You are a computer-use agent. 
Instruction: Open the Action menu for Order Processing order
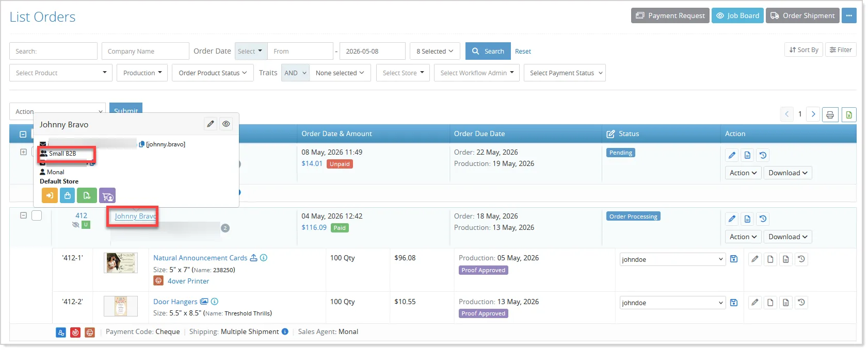pyautogui.click(x=743, y=237)
